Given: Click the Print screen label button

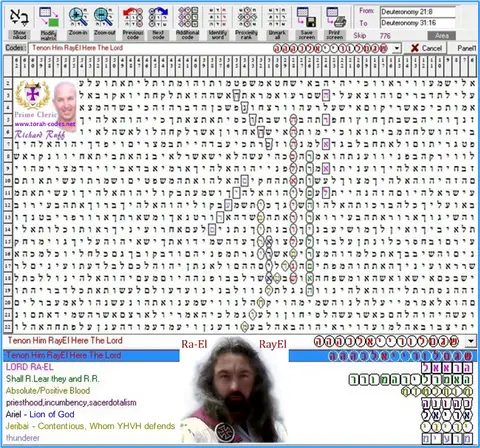Looking at the screenshot, I should [335, 35].
